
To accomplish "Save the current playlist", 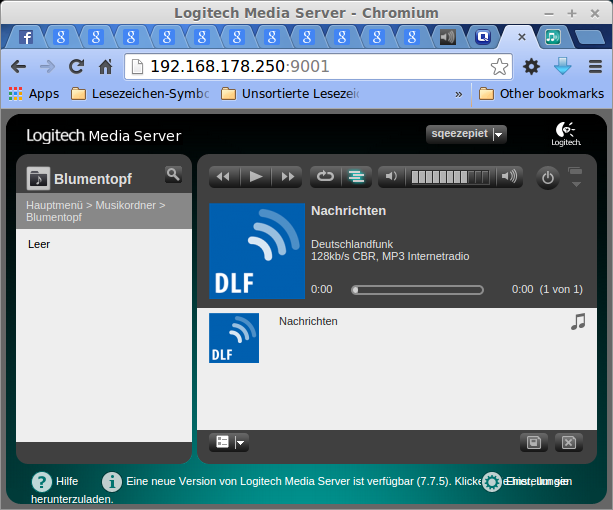I will (x=534, y=442).
